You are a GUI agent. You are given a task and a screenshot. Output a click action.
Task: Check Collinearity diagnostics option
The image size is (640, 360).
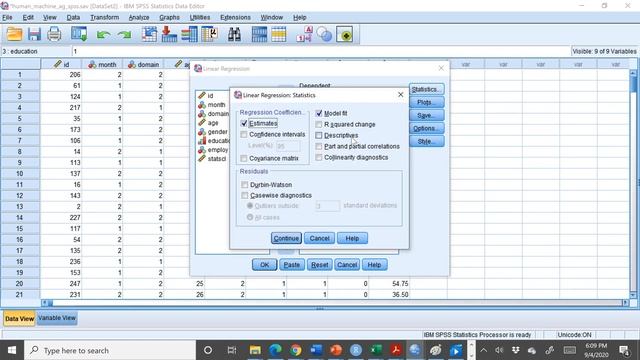[x=319, y=157]
